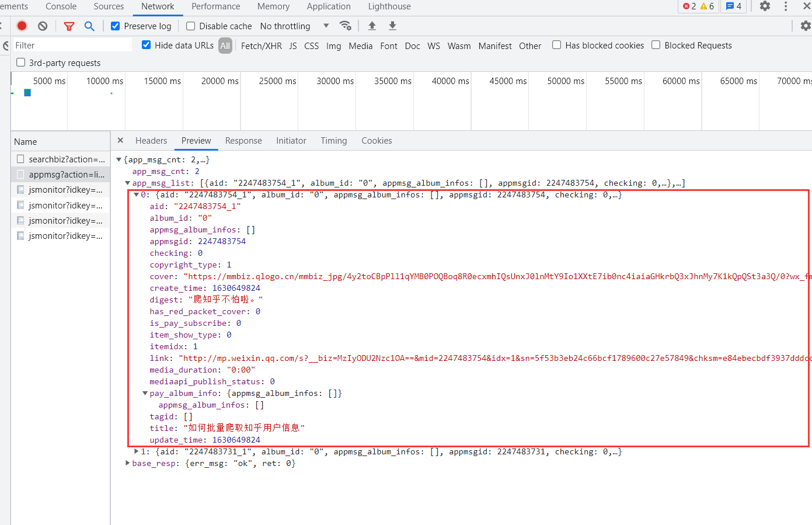Filter requests by Font

coord(389,46)
